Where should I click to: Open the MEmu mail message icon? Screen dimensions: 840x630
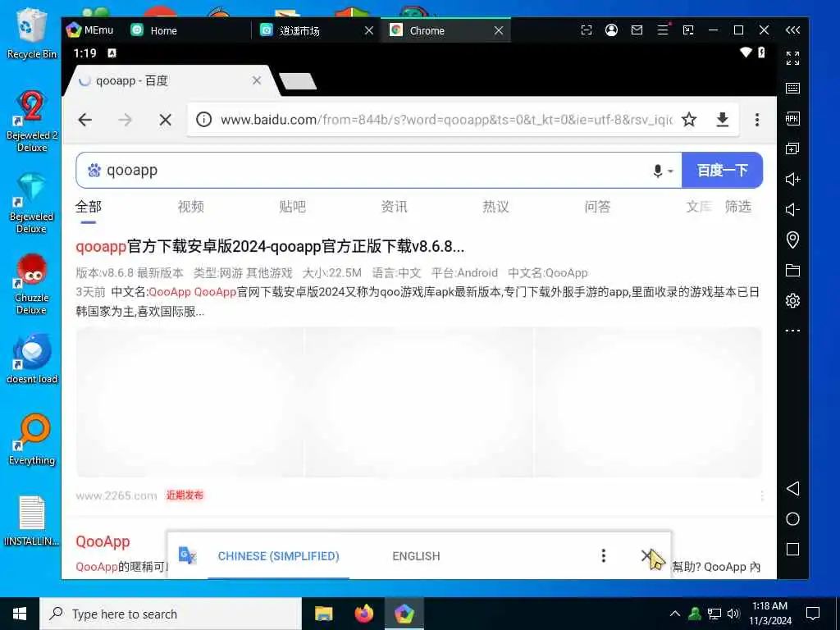[x=637, y=30]
